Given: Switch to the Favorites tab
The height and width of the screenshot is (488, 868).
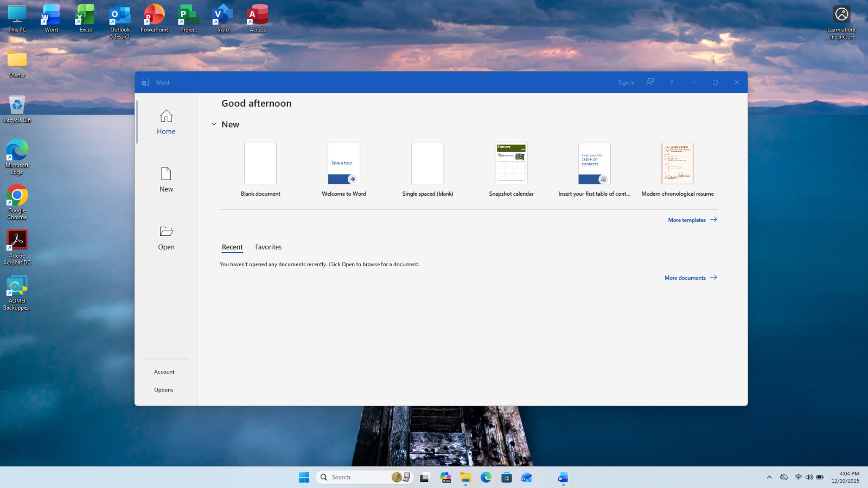Looking at the screenshot, I should point(269,247).
